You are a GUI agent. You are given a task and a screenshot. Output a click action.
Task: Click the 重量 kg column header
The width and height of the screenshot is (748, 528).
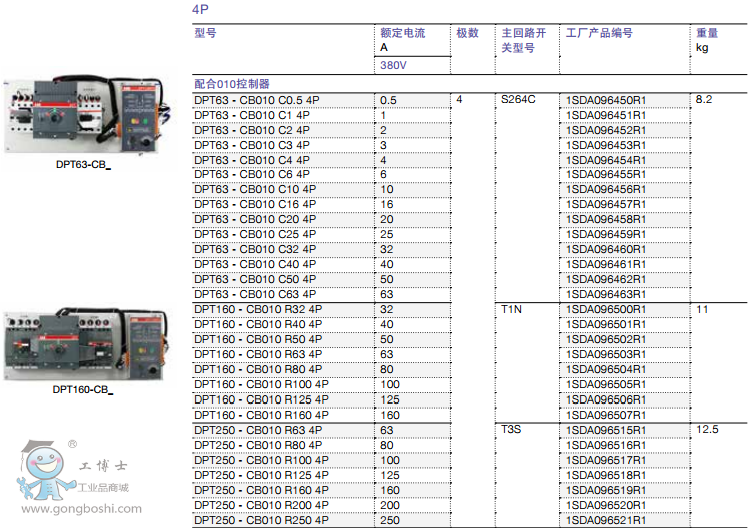[706, 39]
